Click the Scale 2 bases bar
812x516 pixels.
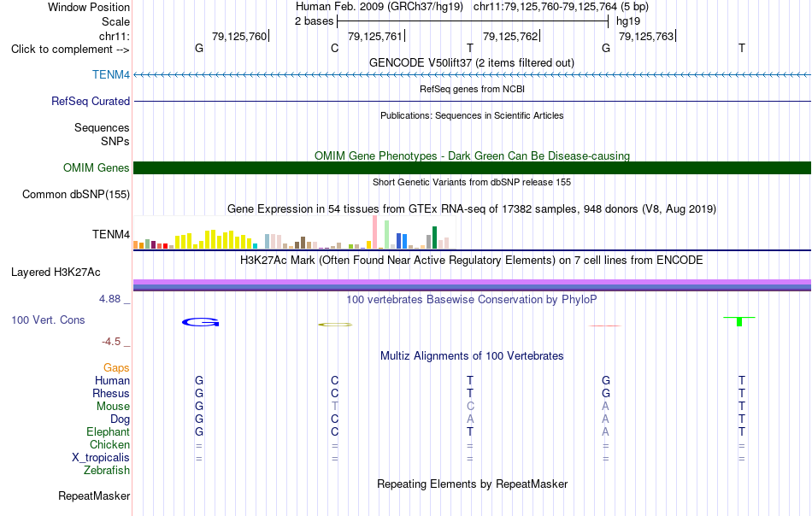[472, 21]
